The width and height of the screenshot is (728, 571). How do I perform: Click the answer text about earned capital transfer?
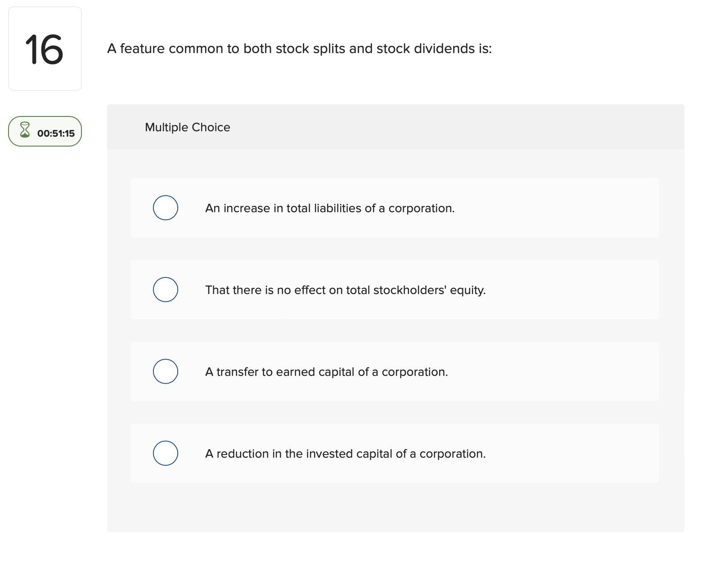327,372
